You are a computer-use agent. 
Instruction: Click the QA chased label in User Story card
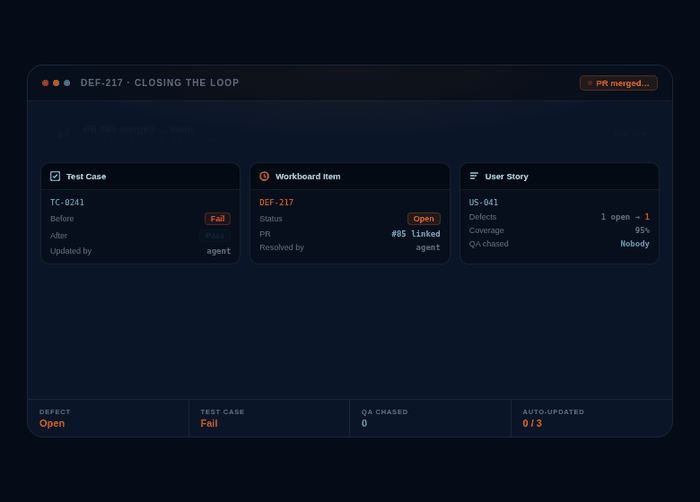pyautogui.click(x=488, y=244)
